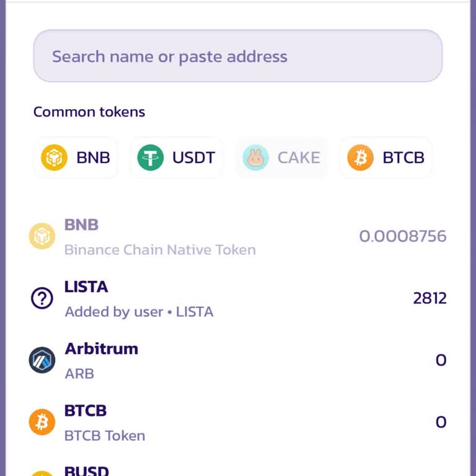Click the LISTA question mark icon
This screenshot has height=476, width=476.
pos(42,299)
